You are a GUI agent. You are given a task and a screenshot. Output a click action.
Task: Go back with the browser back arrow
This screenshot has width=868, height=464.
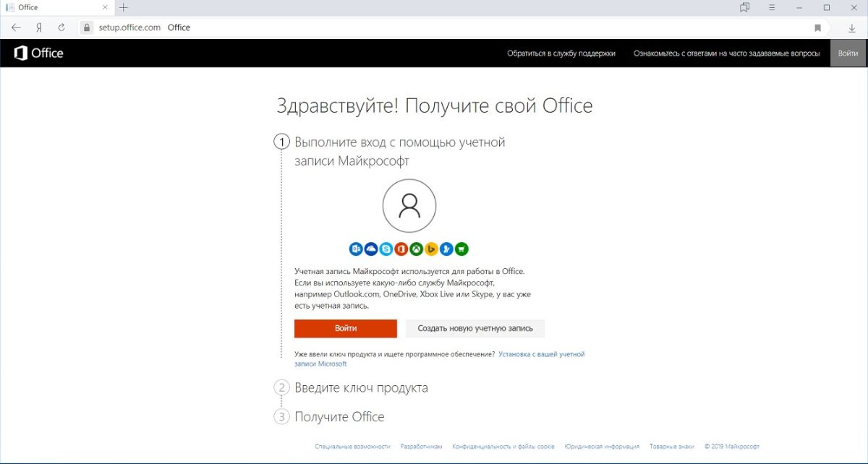[17, 27]
